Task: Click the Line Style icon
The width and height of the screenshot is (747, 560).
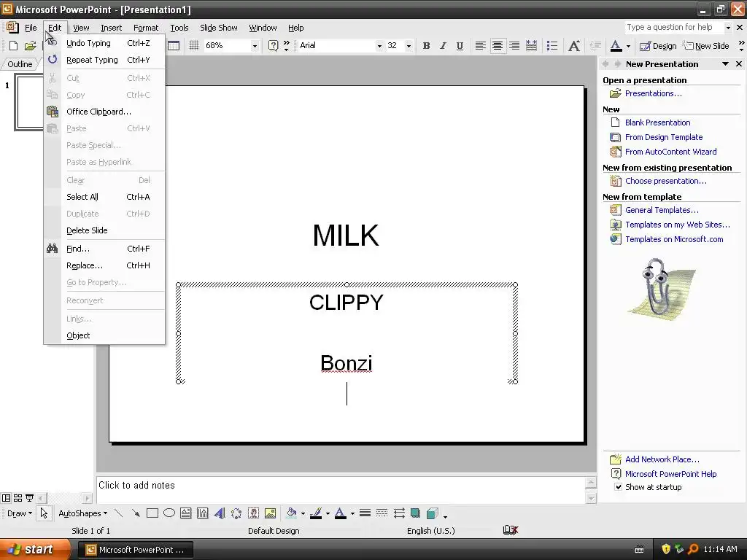Action: [365, 513]
